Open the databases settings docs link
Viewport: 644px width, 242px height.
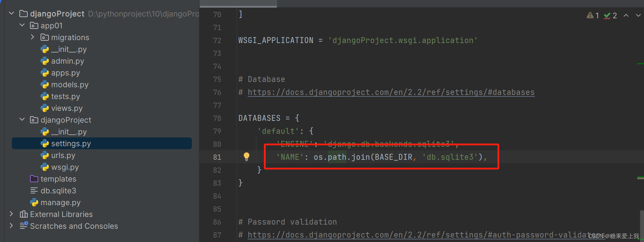point(391,92)
